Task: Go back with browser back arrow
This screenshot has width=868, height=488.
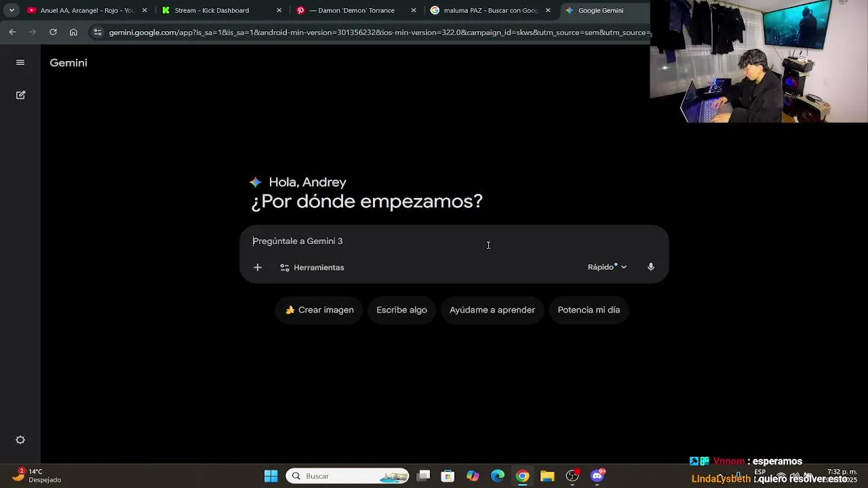Action: point(12,32)
